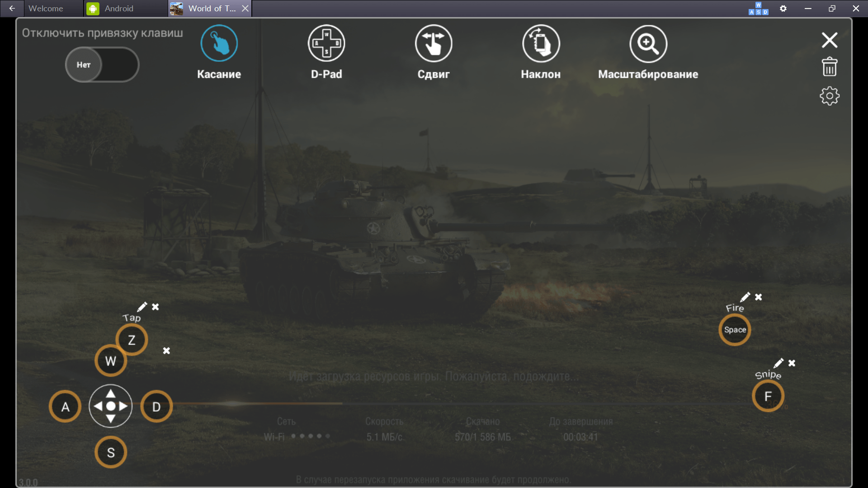Toggle the key binding disable switch
This screenshot has width=868, height=488.
click(102, 65)
